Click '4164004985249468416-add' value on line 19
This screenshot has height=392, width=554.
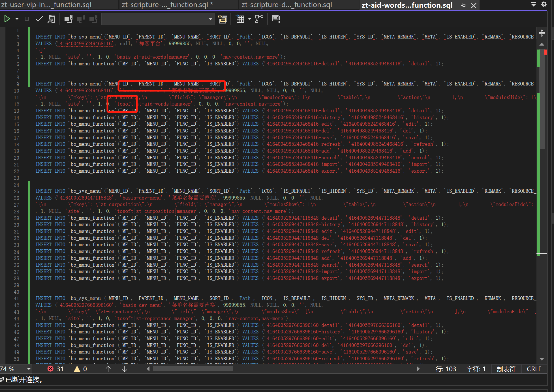(298, 151)
